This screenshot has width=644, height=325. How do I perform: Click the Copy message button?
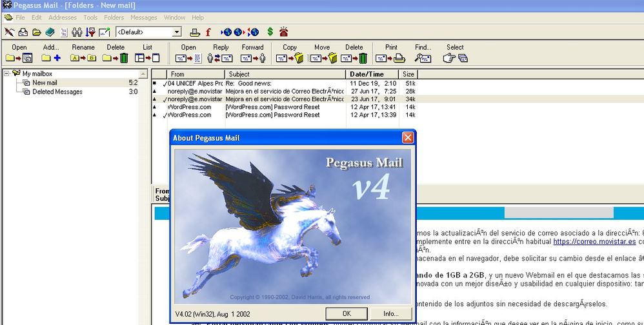[290, 54]
